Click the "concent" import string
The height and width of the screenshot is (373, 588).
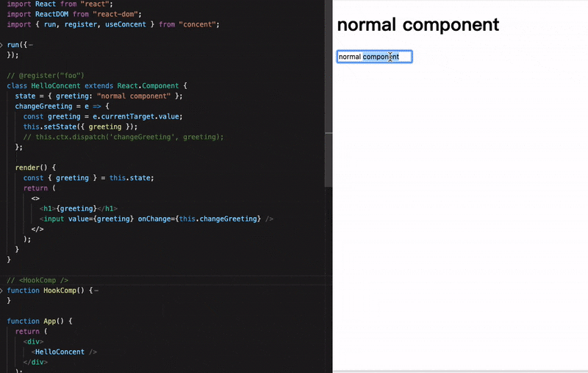click(197, 24)
